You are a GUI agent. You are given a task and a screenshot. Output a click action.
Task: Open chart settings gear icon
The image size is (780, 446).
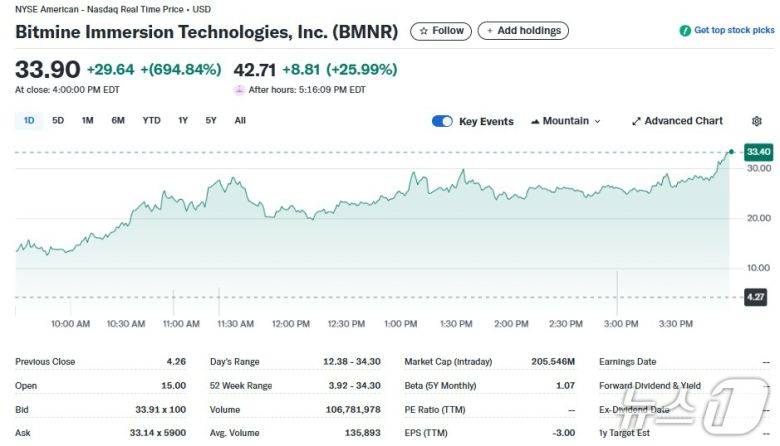click(756, 121)
